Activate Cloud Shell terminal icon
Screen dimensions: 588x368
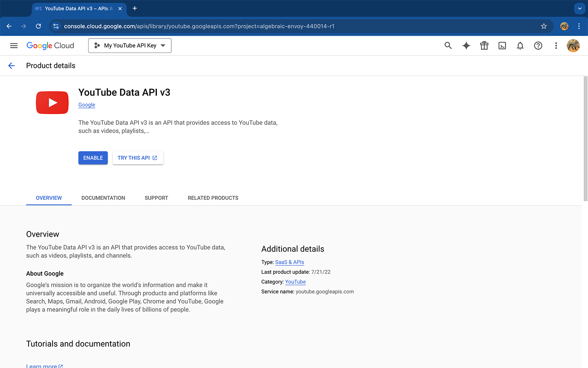(502, 46)
